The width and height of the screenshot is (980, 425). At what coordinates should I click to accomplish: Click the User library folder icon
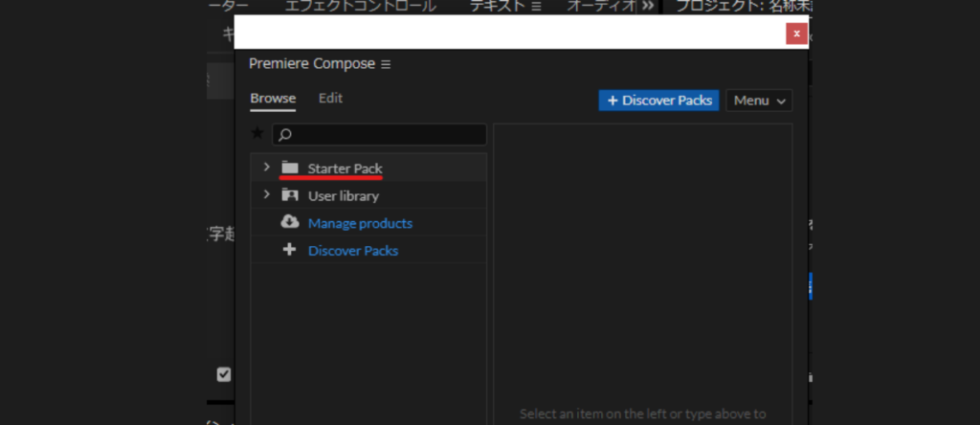[x=290, y=195]
